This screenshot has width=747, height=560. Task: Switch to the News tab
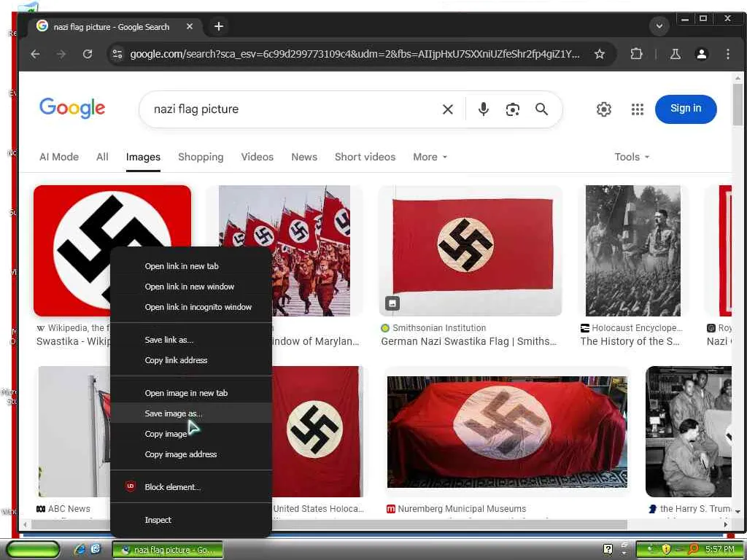[x=304, y=157]
